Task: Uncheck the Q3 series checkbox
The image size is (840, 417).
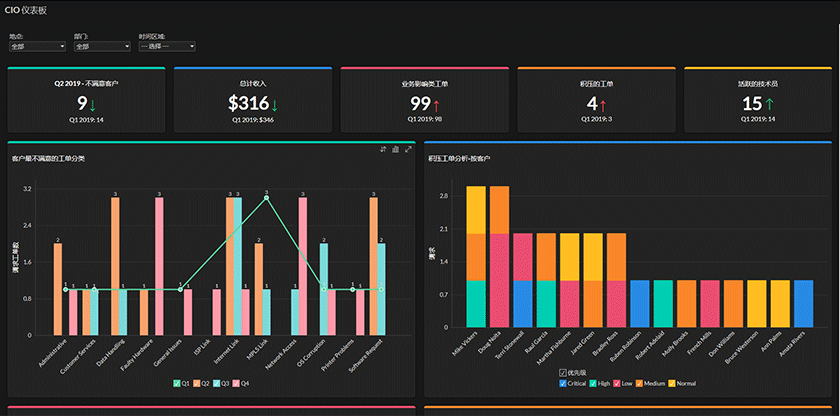Action: [216, 383]
